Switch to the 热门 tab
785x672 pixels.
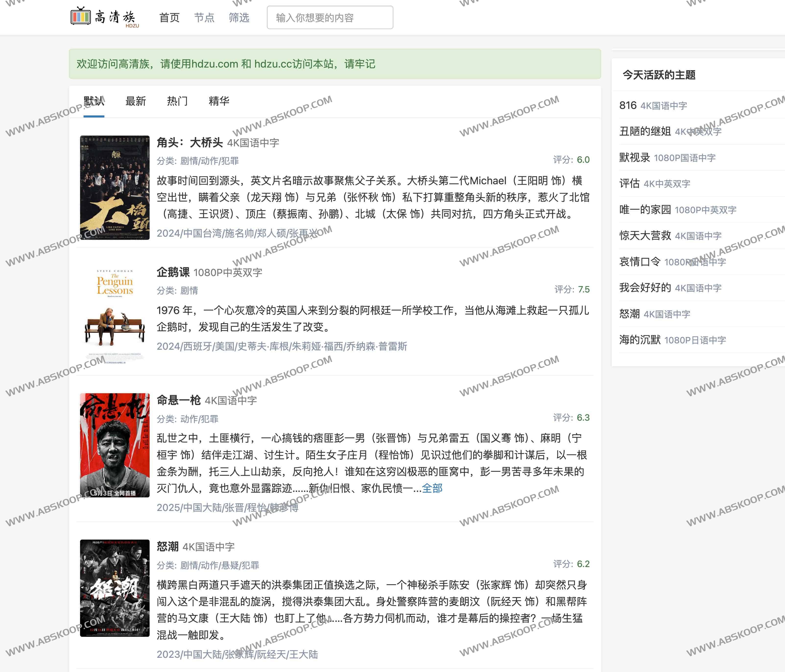(177, 101)
